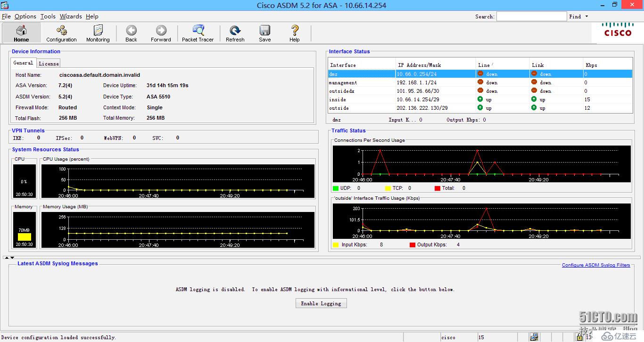Click the inside line up status icon
The image size is (644, 342).
click(480, 99)
